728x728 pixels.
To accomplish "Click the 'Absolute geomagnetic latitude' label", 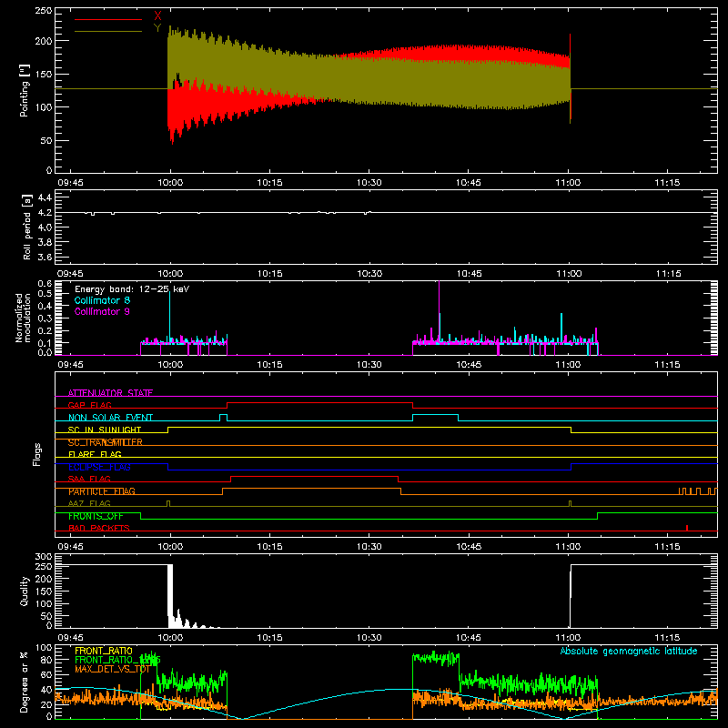I will (x=629, y=651).
